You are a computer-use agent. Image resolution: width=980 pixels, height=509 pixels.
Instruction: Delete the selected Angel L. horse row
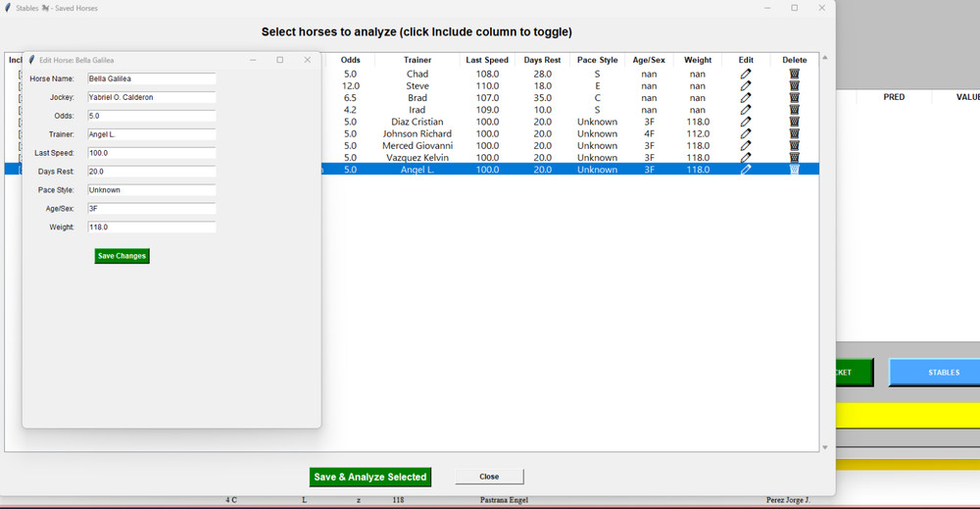pyautogui.click(x=794, y=170)
